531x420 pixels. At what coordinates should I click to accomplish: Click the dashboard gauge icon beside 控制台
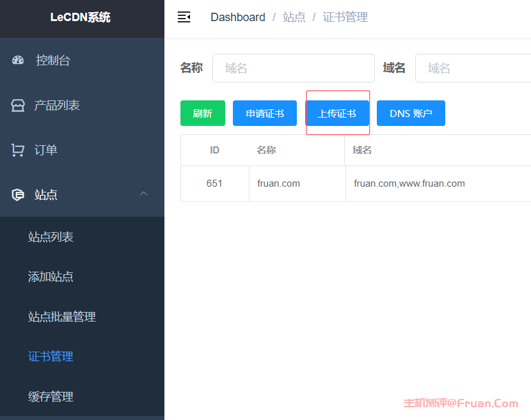18,60
